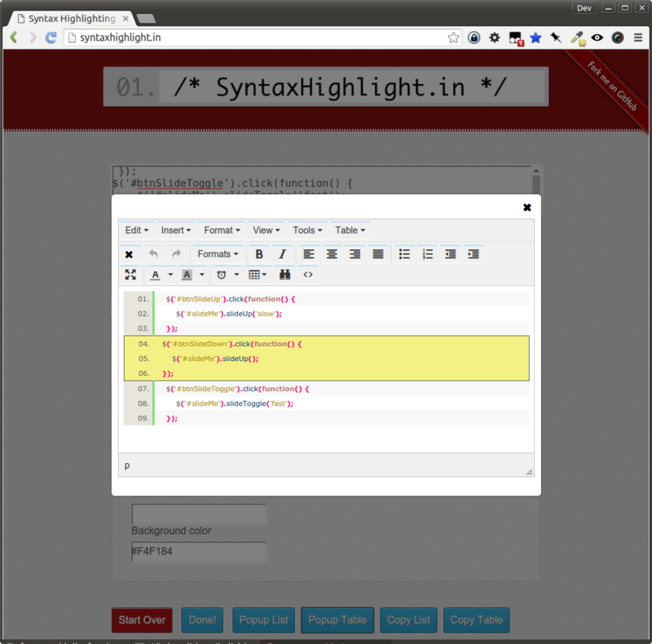Open the Format menu

tap(222, 230)
